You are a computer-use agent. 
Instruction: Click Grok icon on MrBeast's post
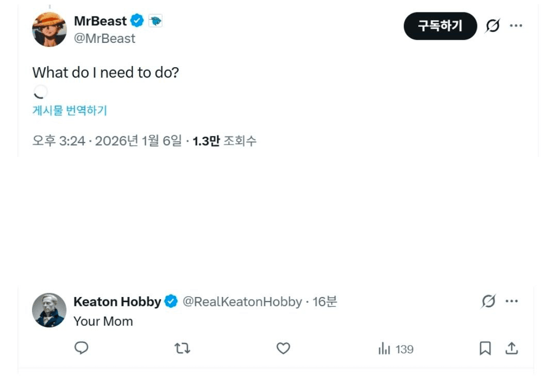coord(493,26)
